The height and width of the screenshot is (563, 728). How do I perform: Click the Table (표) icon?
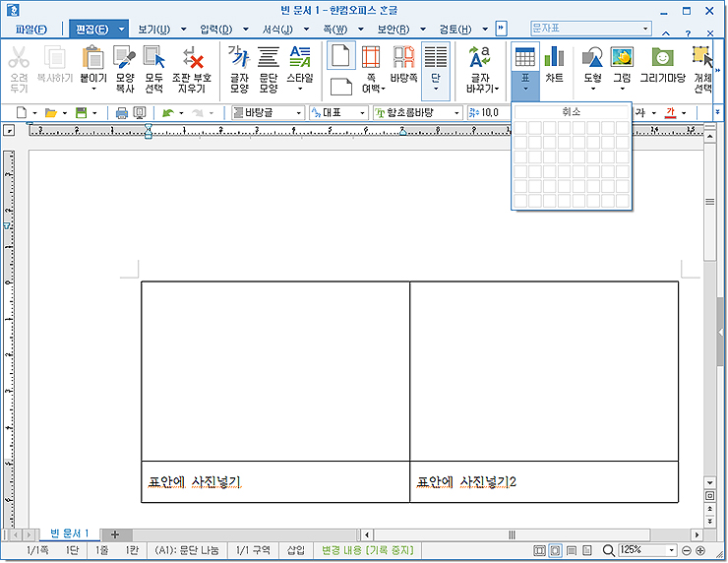(525, 58)
